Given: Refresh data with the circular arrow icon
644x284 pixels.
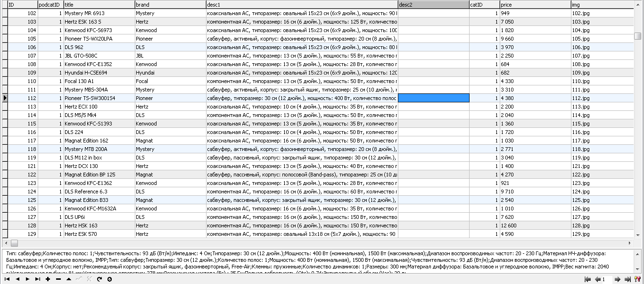Looking at the screenshot, I should coord(99,279).
